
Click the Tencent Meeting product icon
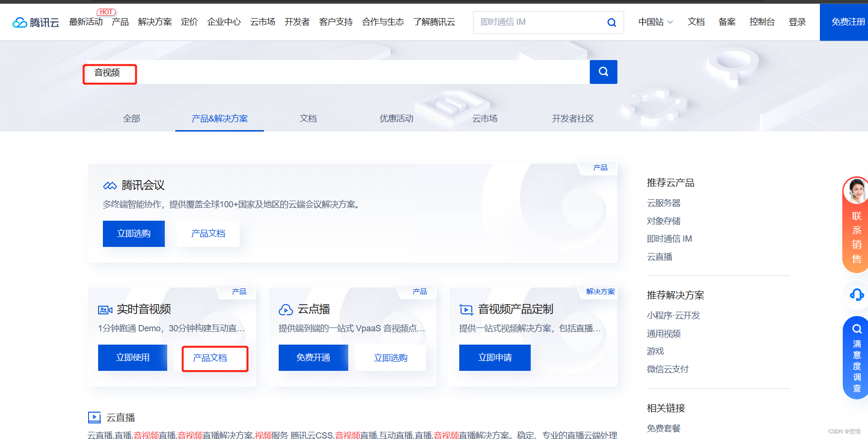(110, 185)
